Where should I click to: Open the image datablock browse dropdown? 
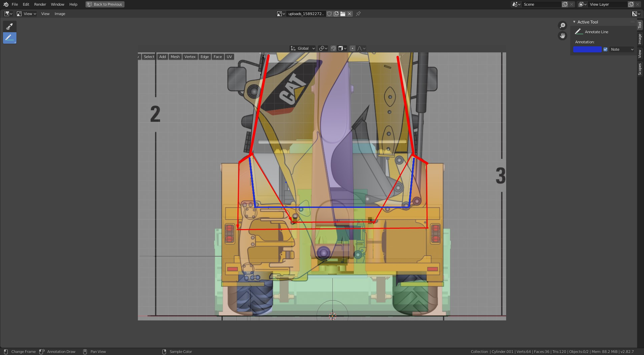click(x=281, y=14)
